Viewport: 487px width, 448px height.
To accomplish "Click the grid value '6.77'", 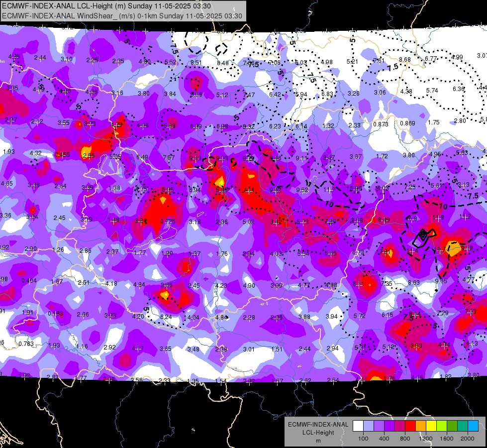I will pos(431,58).
